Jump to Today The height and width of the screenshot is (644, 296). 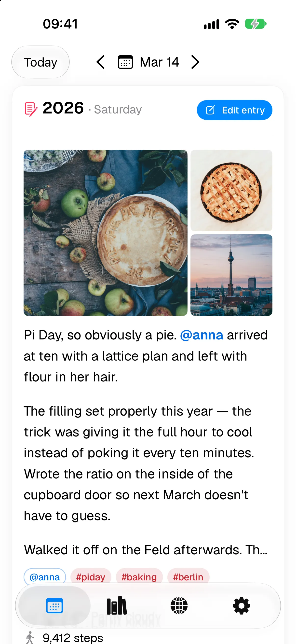(x=40, y=62)
